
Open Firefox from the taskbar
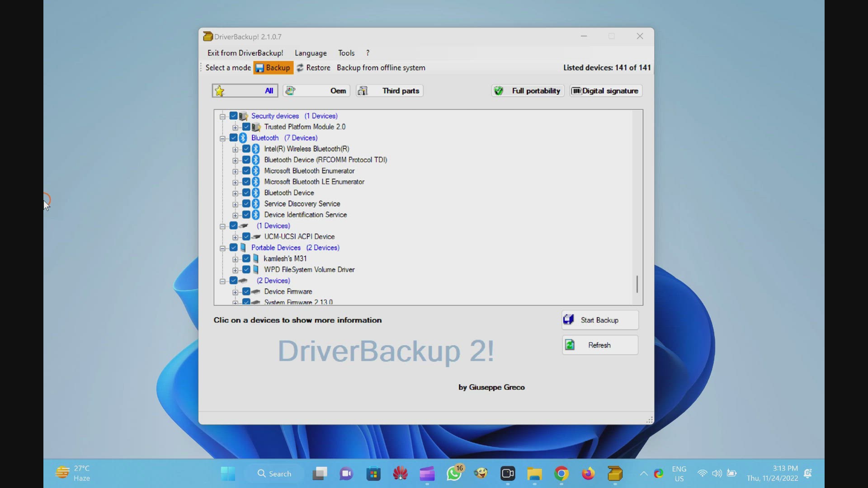pyautogui.click(x=588, y=474)
